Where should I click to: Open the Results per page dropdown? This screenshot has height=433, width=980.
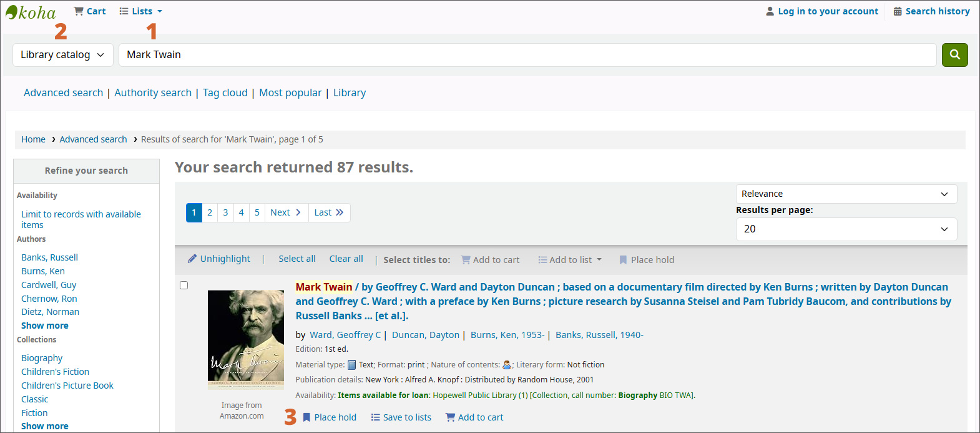click(x=846, y=229)
